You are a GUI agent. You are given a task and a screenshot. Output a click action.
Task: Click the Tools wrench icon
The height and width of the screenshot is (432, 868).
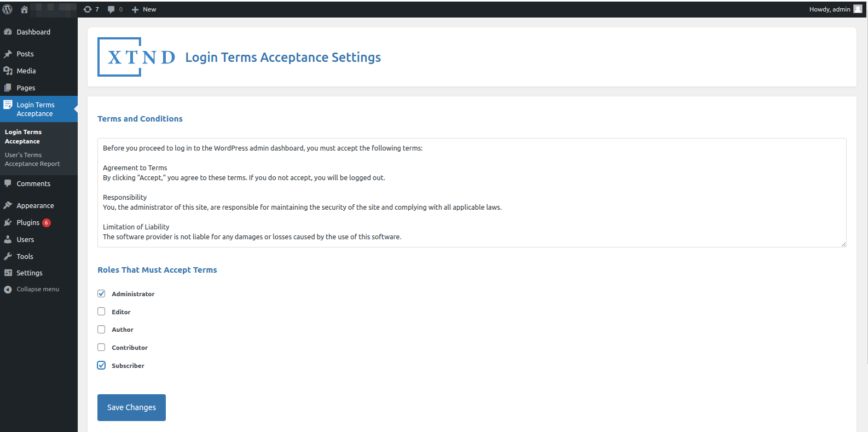[8, 256]
